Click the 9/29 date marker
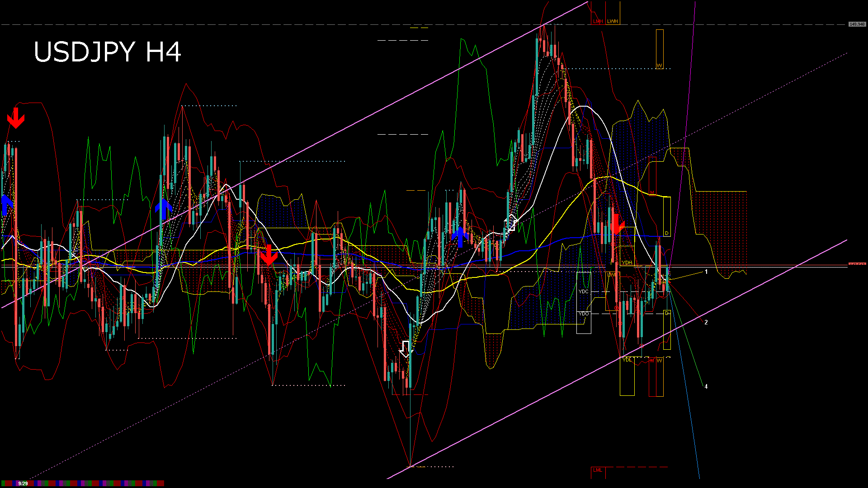868x488 pixels. pos(23,483)
